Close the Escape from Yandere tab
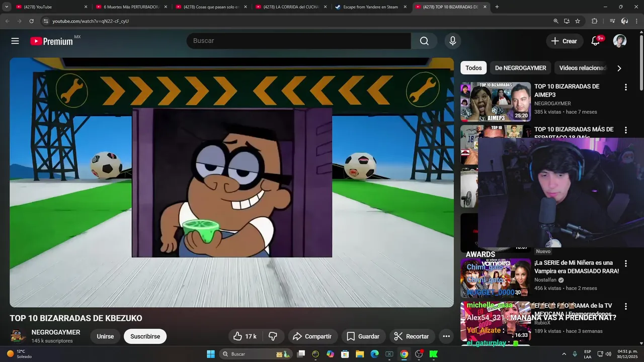The image size is (644, 362). tap(405, 7)
